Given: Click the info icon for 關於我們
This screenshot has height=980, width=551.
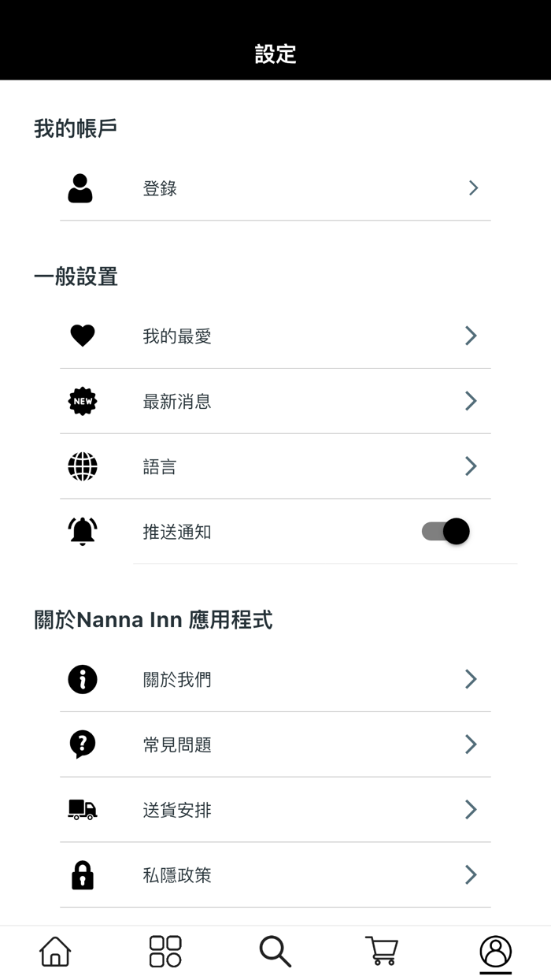Looking at the screenshot, I should tap(83, 679).
